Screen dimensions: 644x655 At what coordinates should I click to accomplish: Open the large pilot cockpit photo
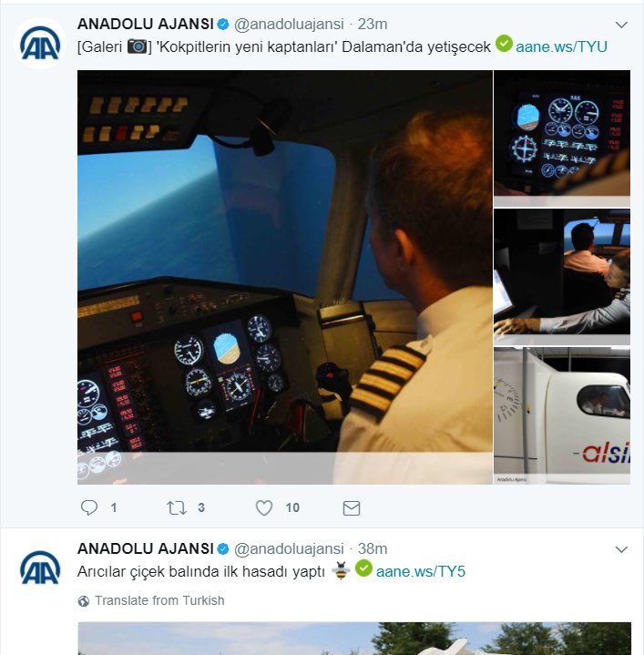[285, 277]
